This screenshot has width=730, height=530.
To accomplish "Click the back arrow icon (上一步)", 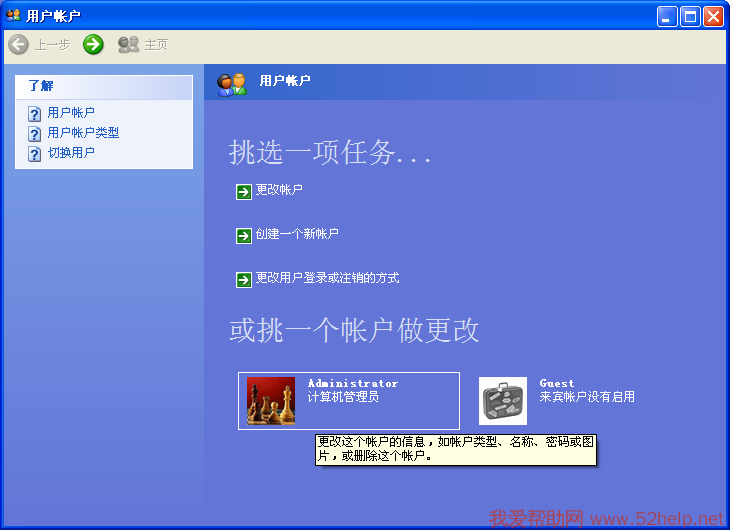I will pos(18,44).
